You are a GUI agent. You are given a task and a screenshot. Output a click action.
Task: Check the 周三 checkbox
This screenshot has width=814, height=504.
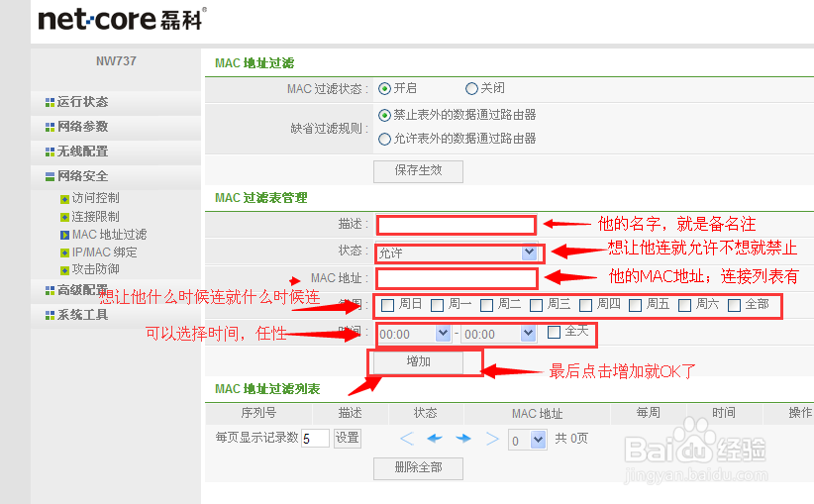(537, 305)
